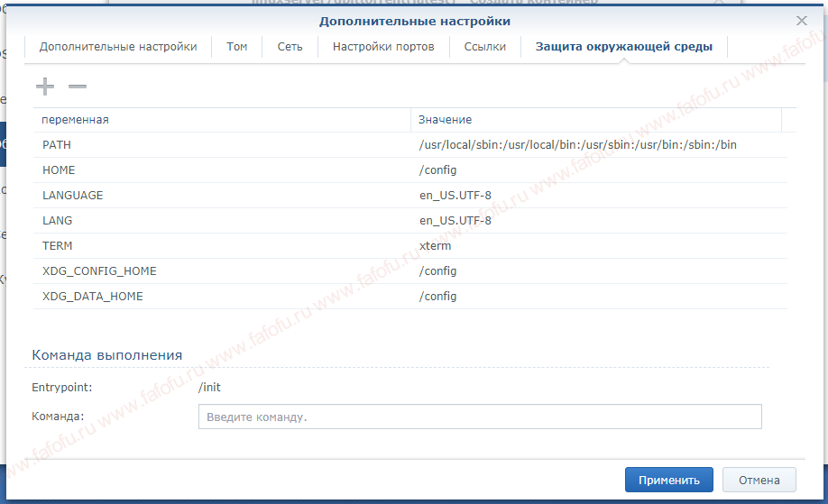Viewport: 828px width, 504px height.
Task: Go to the Ссылки tab
Action: (x=484, y=47)
